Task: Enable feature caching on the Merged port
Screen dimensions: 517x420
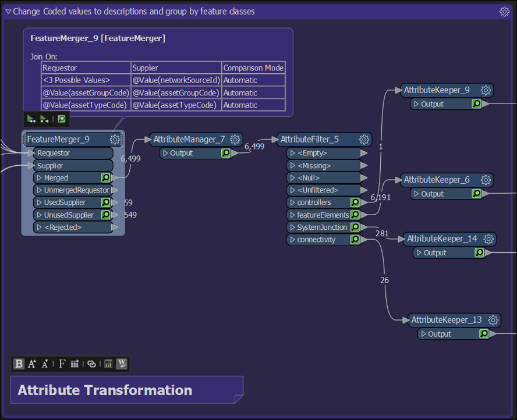Action: [x=105, y=177]
